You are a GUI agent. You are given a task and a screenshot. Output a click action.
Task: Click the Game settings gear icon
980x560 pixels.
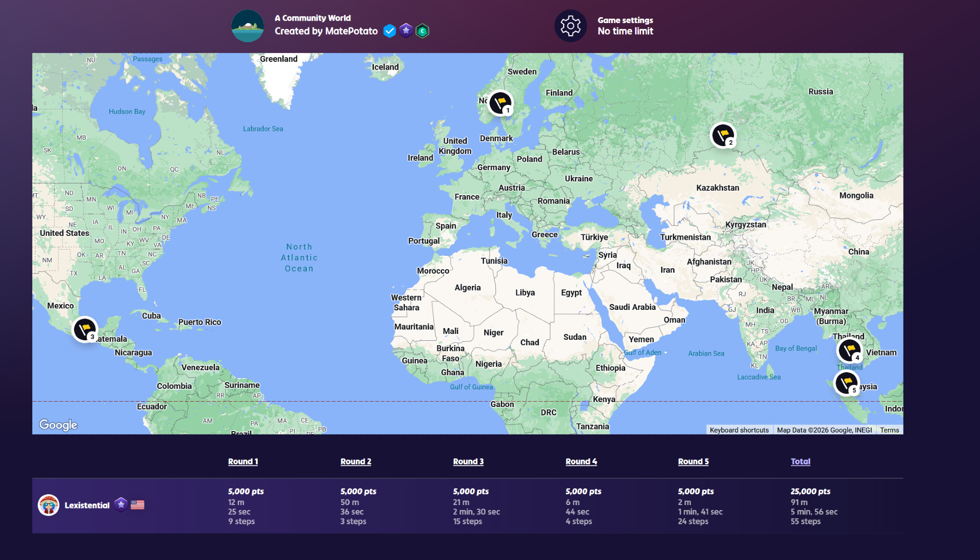(x=570, y=25)
